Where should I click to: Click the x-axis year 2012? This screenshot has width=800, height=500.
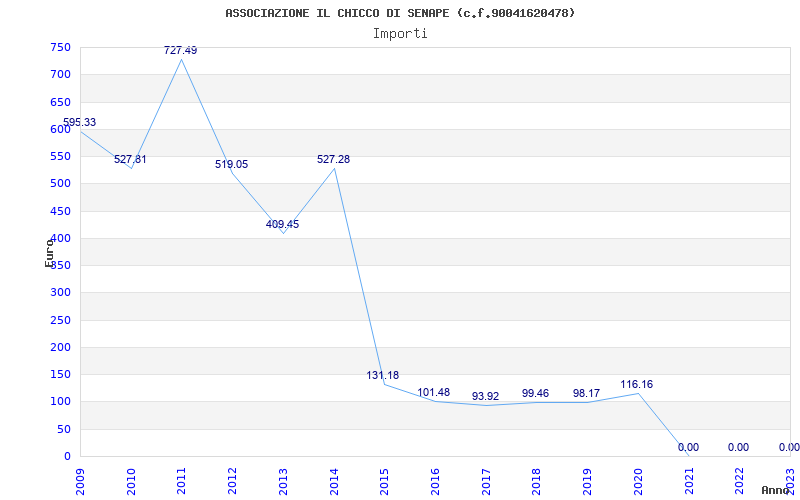pos(233,481)
